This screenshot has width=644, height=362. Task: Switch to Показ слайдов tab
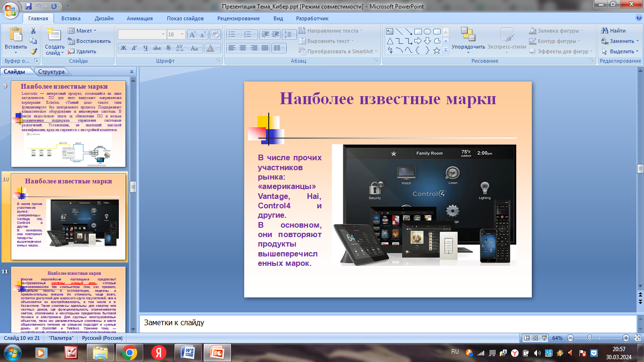(185, 18)
